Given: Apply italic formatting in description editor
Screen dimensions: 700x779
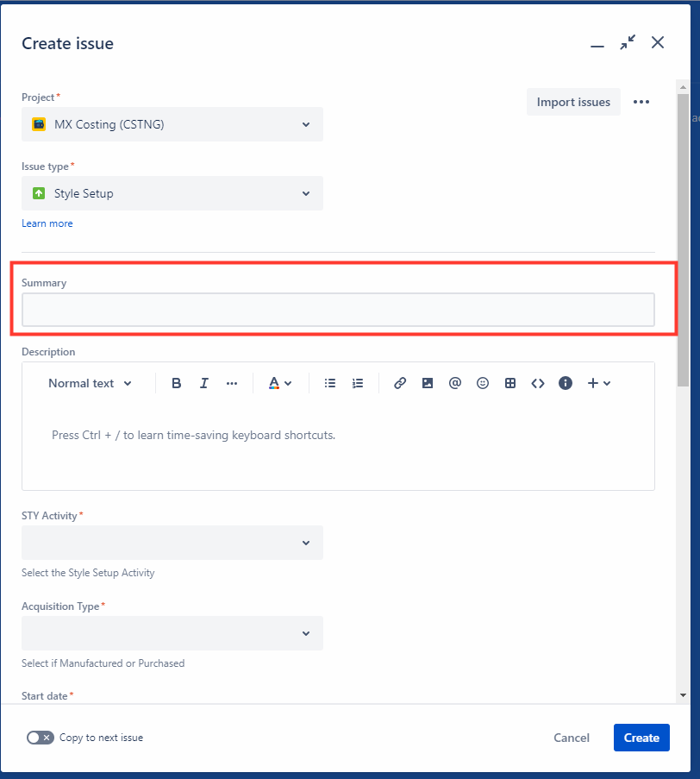Looking at the screenshot, I should pyautogui.click(x=204, y=383).
